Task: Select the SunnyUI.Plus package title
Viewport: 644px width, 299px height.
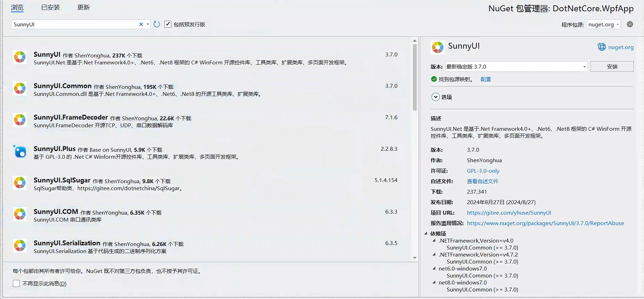Action: [55, 149]
